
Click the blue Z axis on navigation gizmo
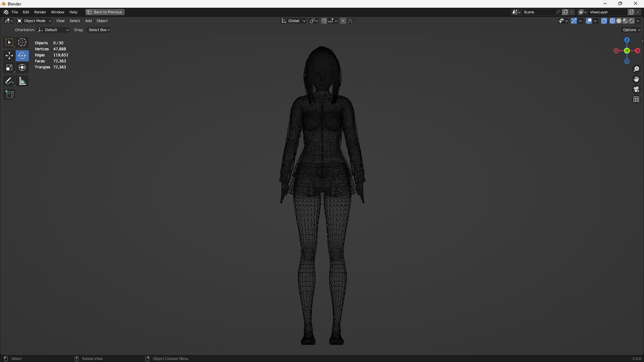[627, 40]
